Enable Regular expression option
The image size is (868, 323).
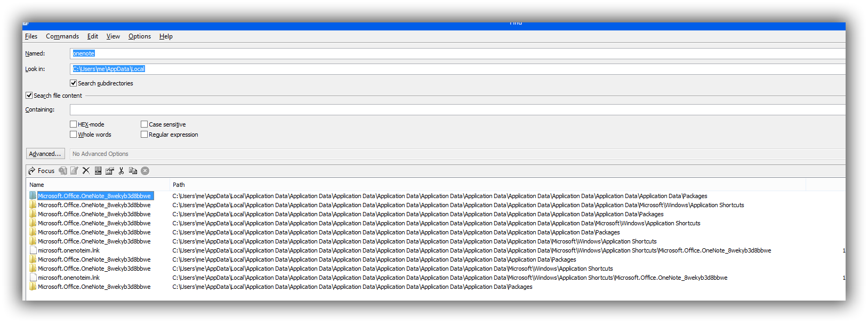[x=144, y=135]
